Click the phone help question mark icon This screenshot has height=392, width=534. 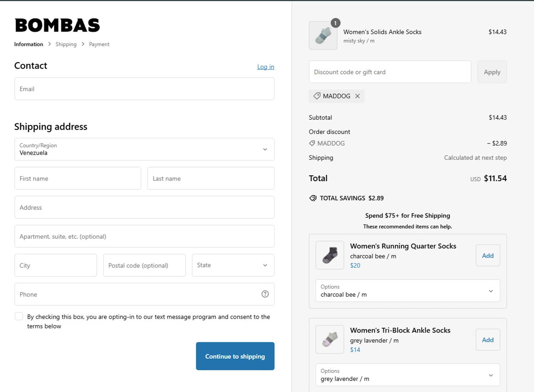(265, 294)
